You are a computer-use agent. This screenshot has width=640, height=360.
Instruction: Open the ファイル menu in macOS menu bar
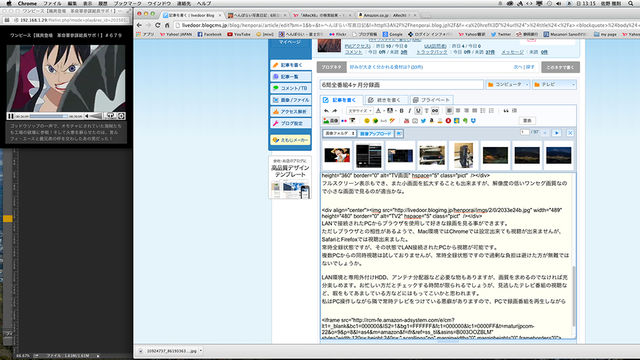coord(52,3)
